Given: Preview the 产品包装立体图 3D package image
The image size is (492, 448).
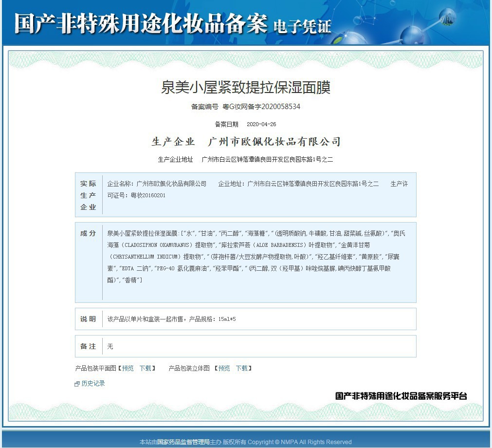Looking at the screenshot, I should pyautogui.click(x=224, y=368).
